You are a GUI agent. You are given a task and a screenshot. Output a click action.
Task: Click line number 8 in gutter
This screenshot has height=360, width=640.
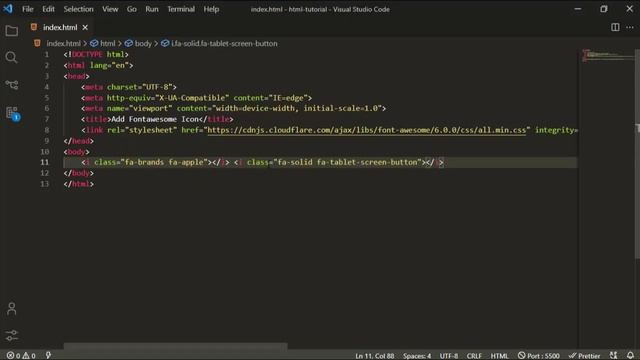(47, 130)
